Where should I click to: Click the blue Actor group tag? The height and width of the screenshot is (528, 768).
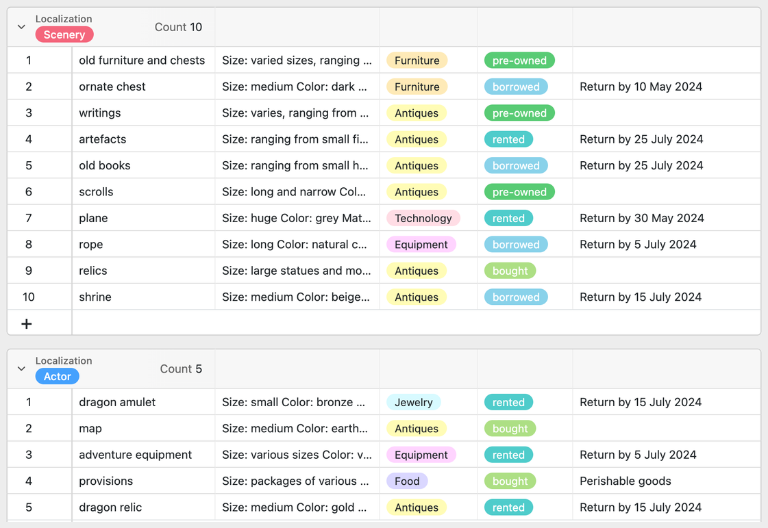pos(57,377)
